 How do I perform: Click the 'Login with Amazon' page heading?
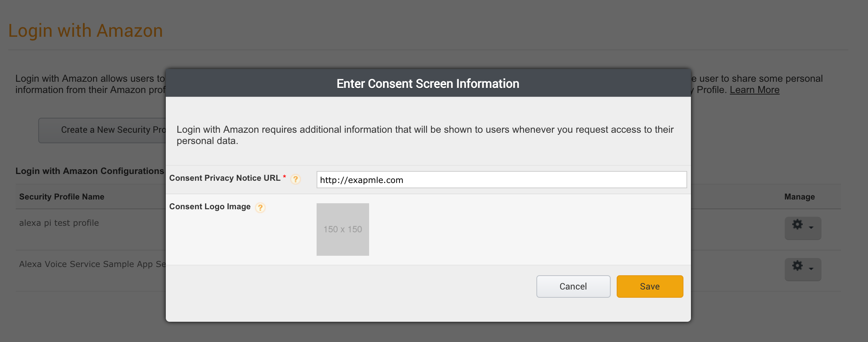tap(86, 31)
